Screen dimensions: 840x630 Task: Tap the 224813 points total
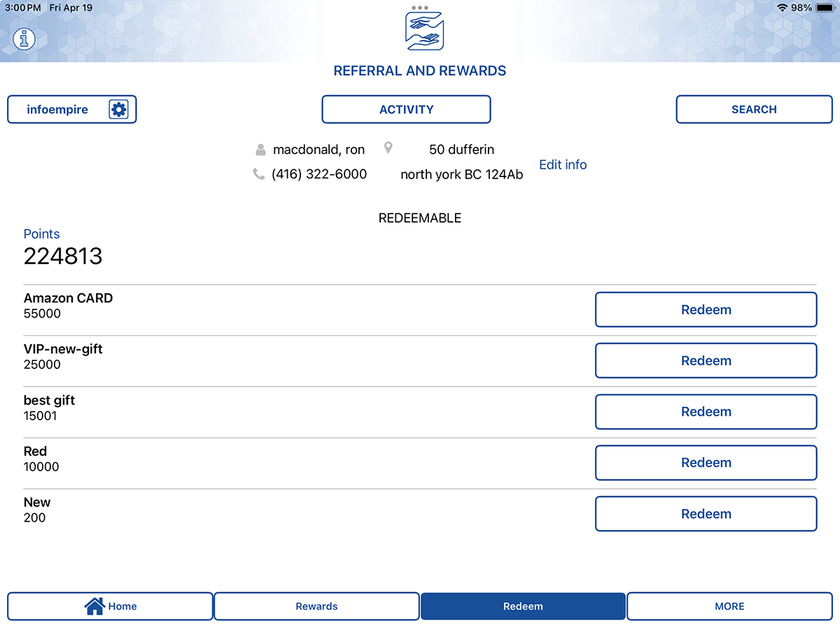(x=63, y=256)
